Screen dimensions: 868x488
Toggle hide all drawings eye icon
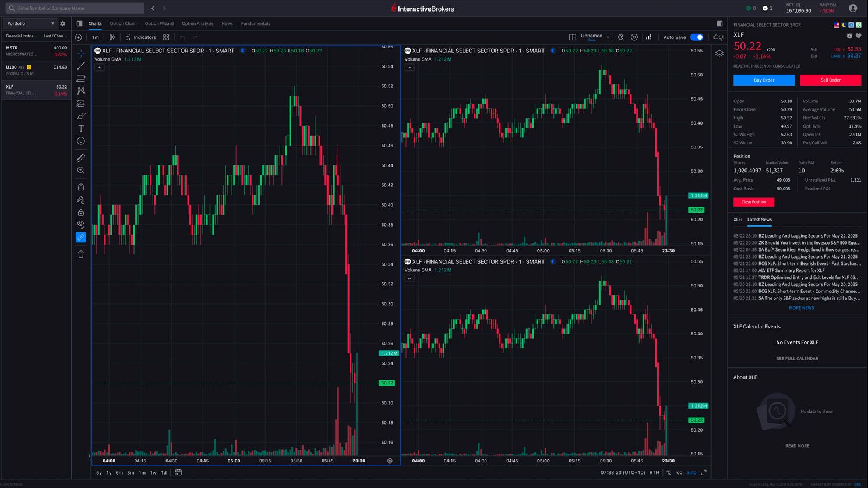(81, 224)
